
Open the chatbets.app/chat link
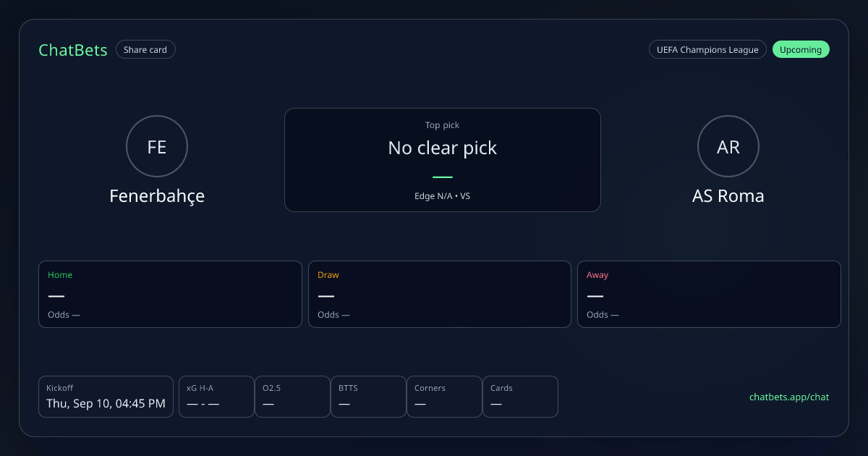tap(789, 397)
